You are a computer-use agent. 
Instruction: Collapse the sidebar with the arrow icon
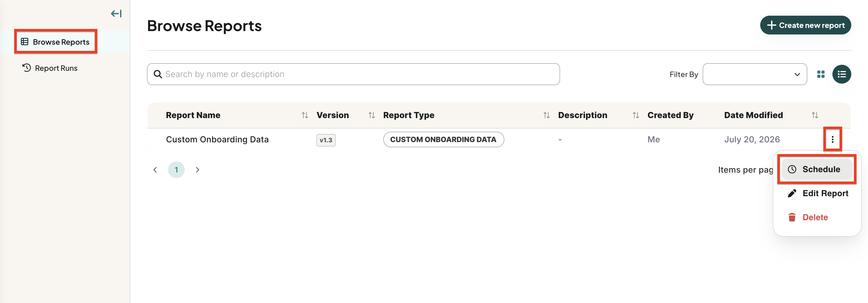point(116,14)
